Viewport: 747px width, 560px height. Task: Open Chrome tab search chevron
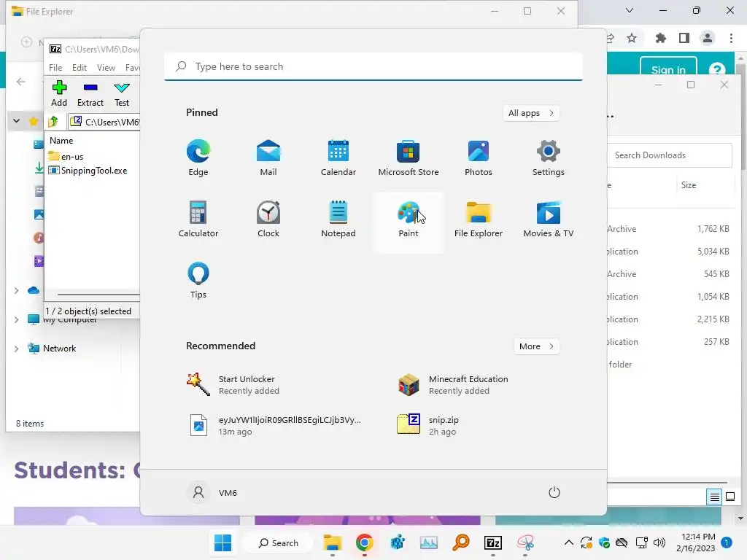[x=630, y=10]
